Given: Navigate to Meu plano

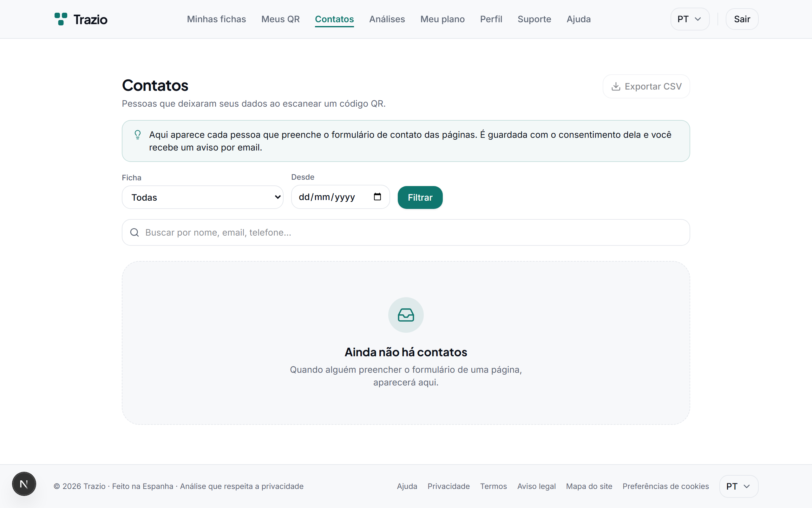Looking at the screenshot, I should pyautogui.click(x=442, y=19).
